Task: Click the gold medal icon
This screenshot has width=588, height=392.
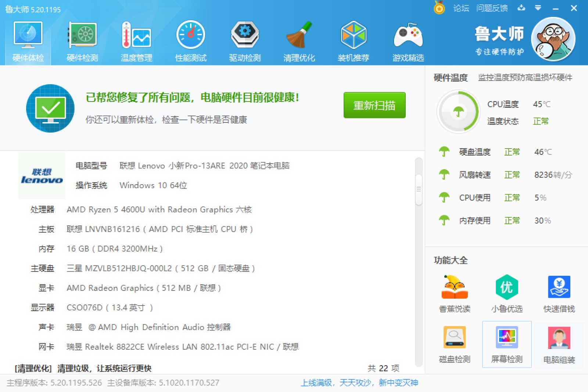Action: tap(439, 8)
